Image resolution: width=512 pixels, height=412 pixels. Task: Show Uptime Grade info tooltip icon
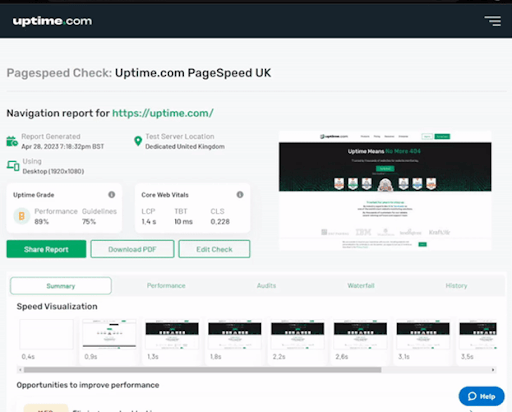pos(112,195)
